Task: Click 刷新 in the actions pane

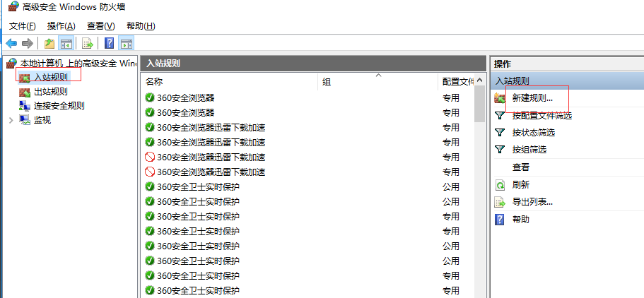Action: coord(521,185)
